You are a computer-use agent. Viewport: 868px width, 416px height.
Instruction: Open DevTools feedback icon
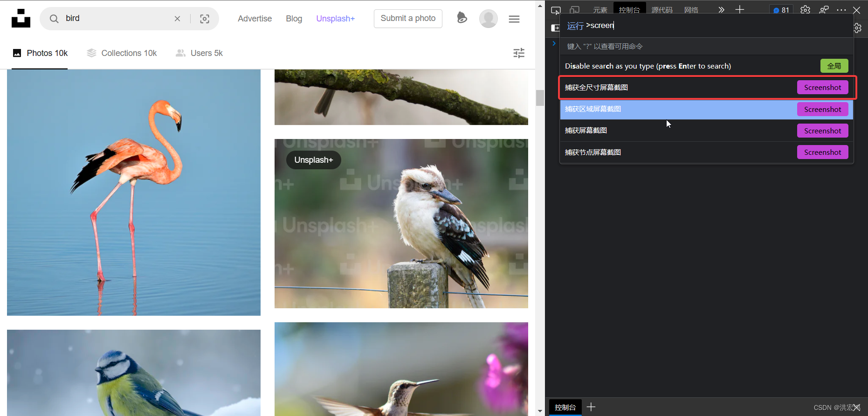tap(824, 10)
